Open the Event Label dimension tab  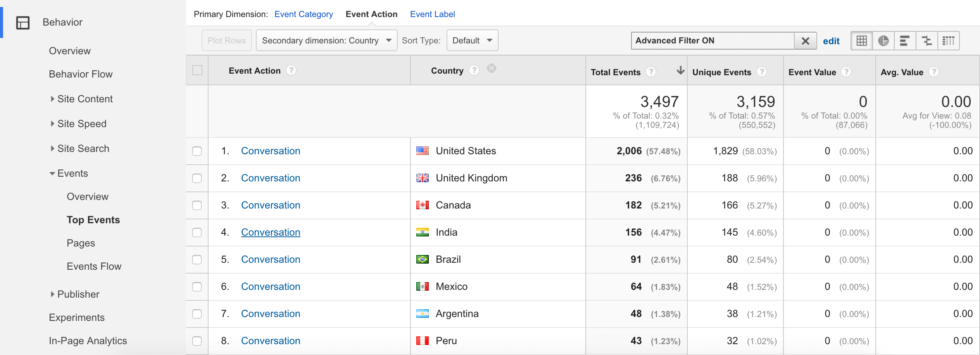[432, 14]
